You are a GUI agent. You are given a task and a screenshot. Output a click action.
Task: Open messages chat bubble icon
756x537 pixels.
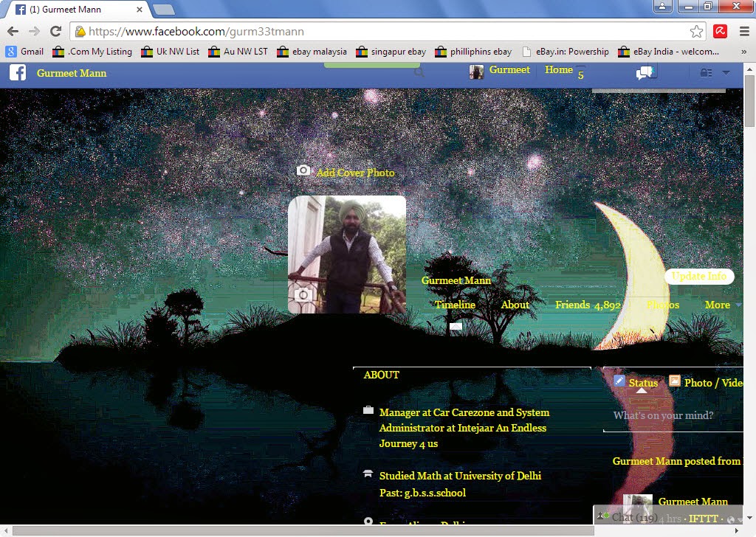(645, 73)
